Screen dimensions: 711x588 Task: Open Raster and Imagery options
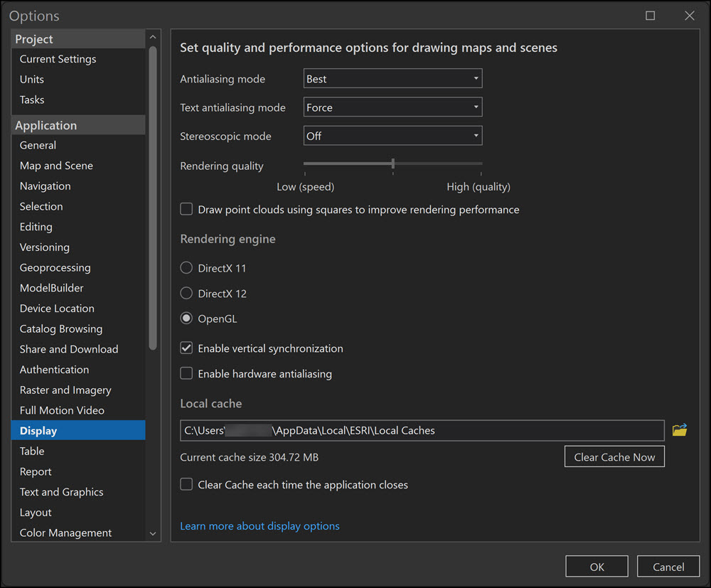pyautogui.click(x=65, y=390)
